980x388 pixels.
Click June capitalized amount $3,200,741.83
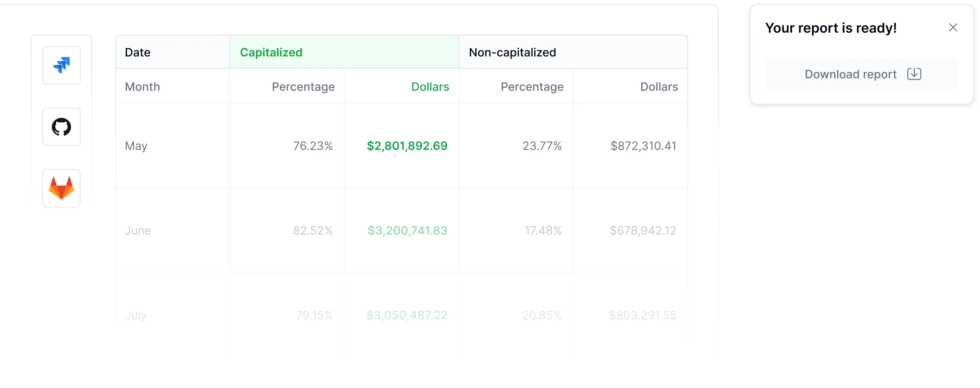407,230
